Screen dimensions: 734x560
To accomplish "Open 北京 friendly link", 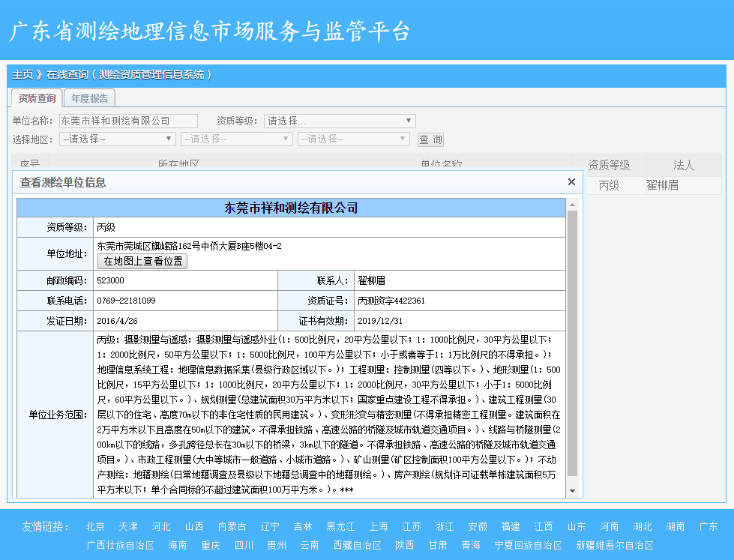I will click(x=95, y=526).
